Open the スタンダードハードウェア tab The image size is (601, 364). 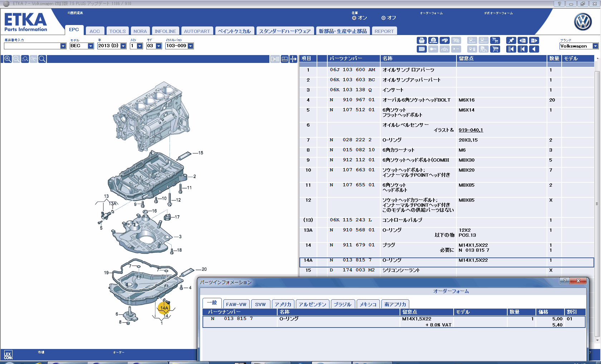285,31
